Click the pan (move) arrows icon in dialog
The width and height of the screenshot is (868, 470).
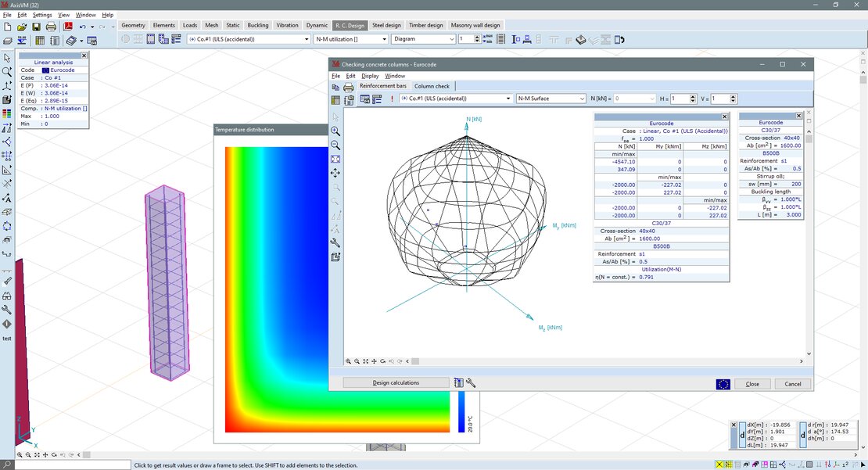tap(335, 173)
